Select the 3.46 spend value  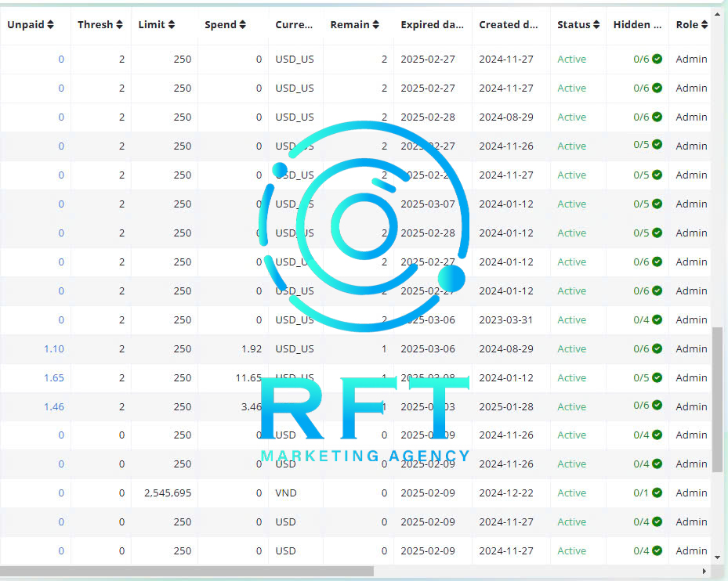point(252,407)
